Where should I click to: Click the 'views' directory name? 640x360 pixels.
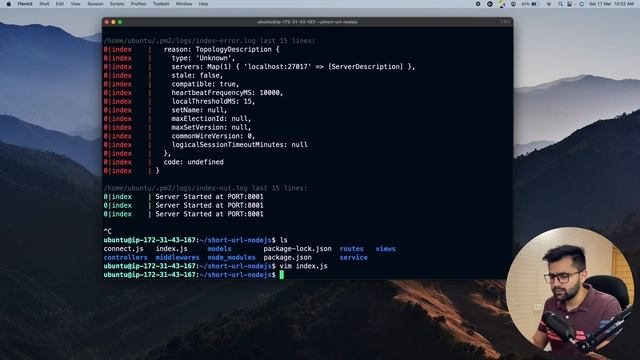(385, 249)
